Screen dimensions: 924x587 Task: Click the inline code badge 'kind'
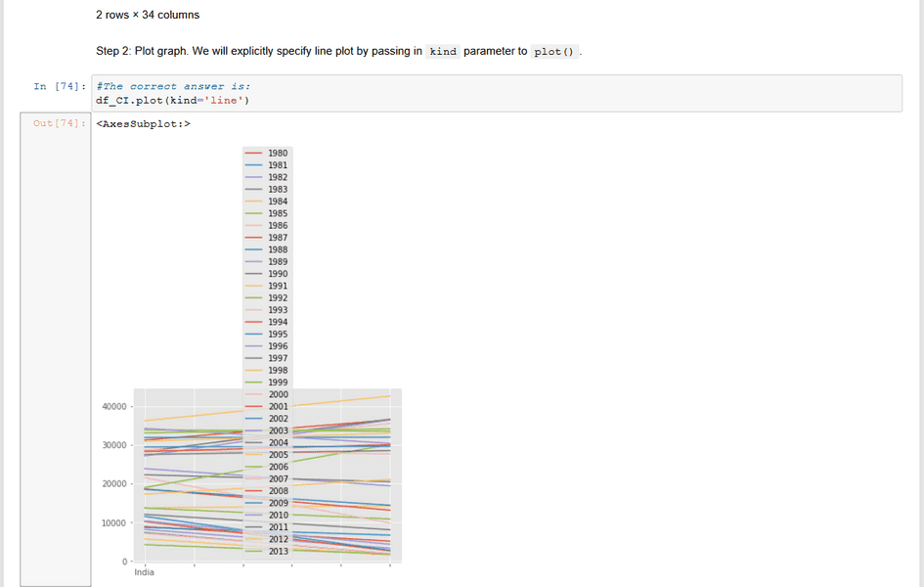[x=443, y=51]
